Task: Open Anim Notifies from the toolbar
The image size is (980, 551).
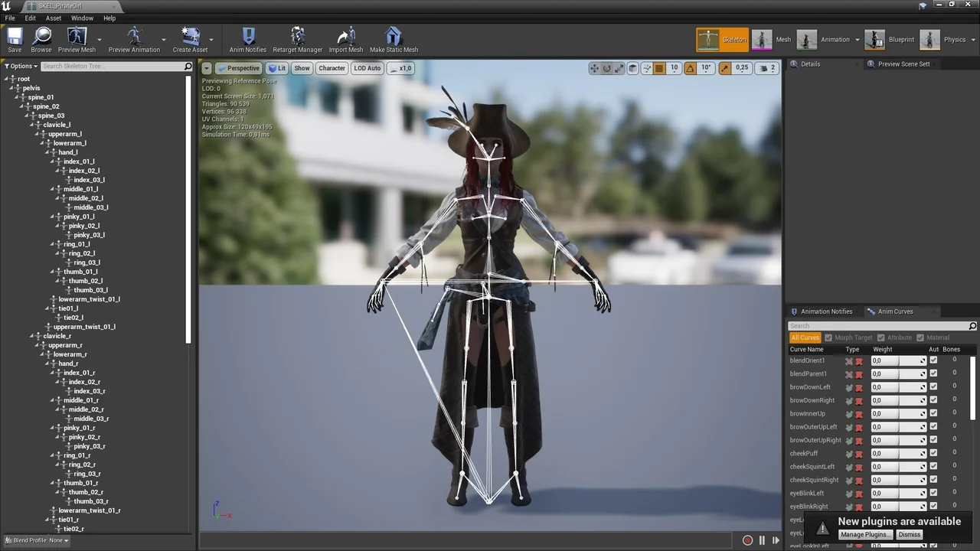Action: pos(248,40)
